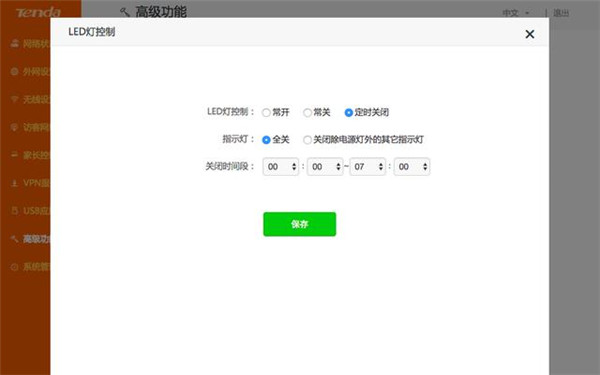Click the 退出 logout link

[561, 13]
